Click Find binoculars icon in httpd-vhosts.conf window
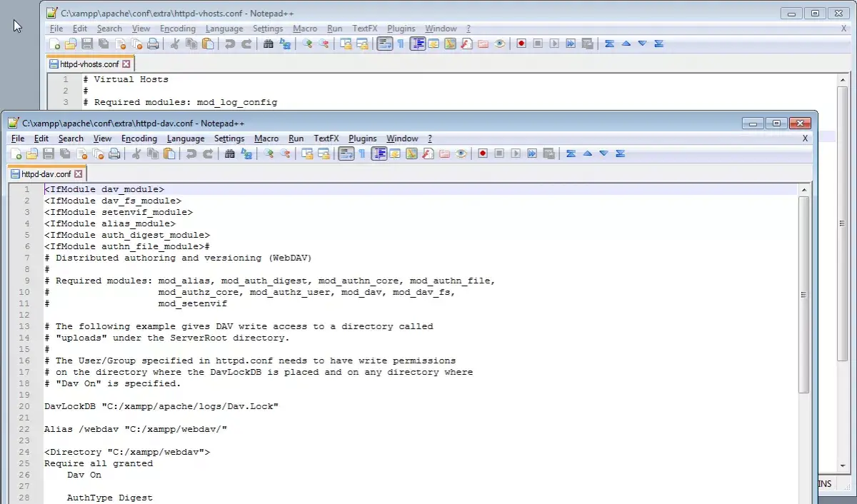The image size is (857, 504). [x=269, y=44]
